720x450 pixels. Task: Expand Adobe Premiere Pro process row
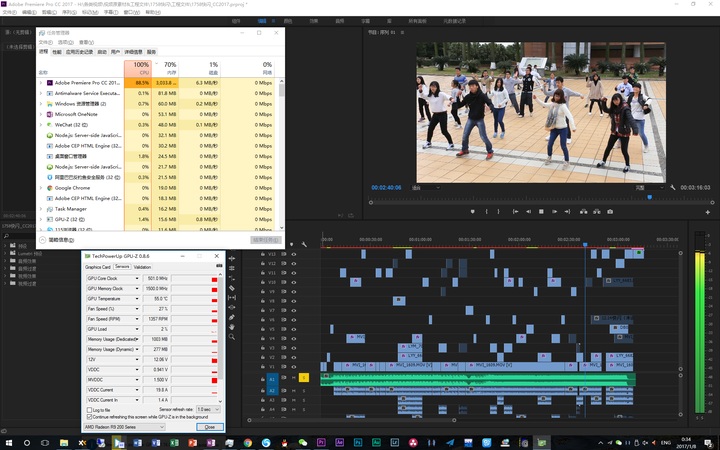click(x=41, y=83)
